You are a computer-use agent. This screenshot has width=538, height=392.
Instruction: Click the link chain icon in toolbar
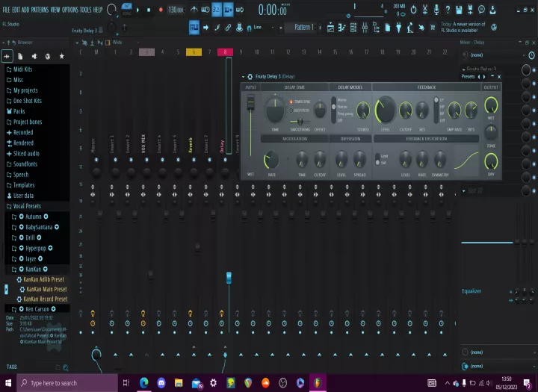(x=228, y=28)
